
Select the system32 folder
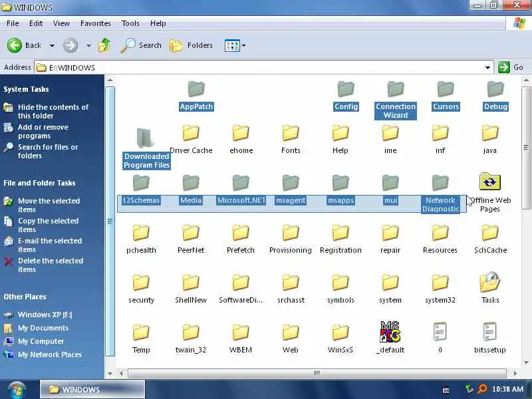[x=440, y=289]
